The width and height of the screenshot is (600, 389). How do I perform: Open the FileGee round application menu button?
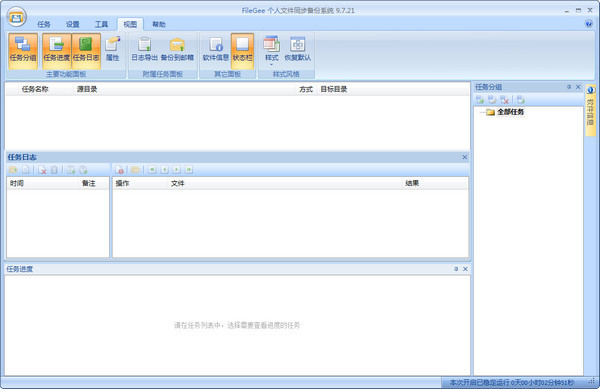[x=16, y=17]
